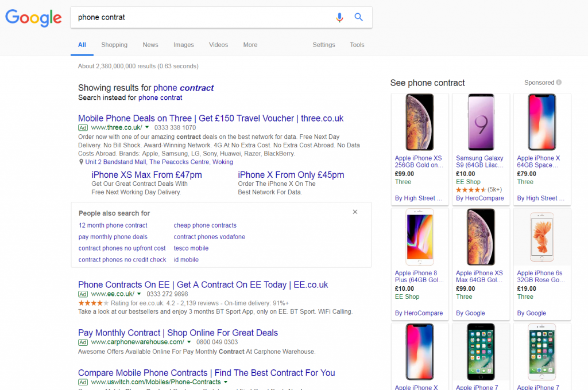Click the Sponsored info icon

click(559, 83)
